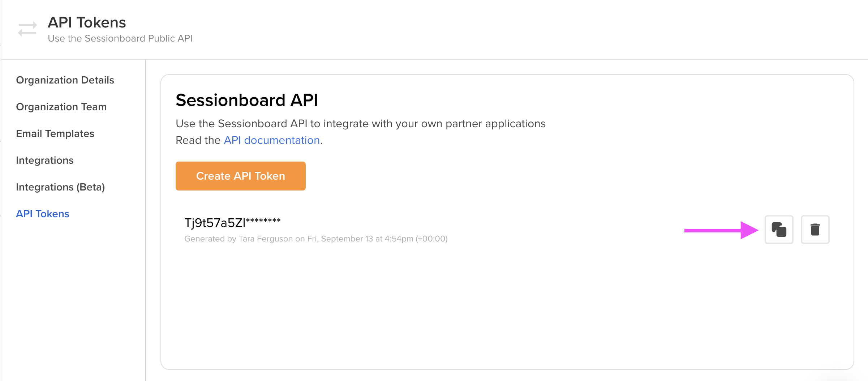
Task: Open Email Templates section
Action: point(55,133)
